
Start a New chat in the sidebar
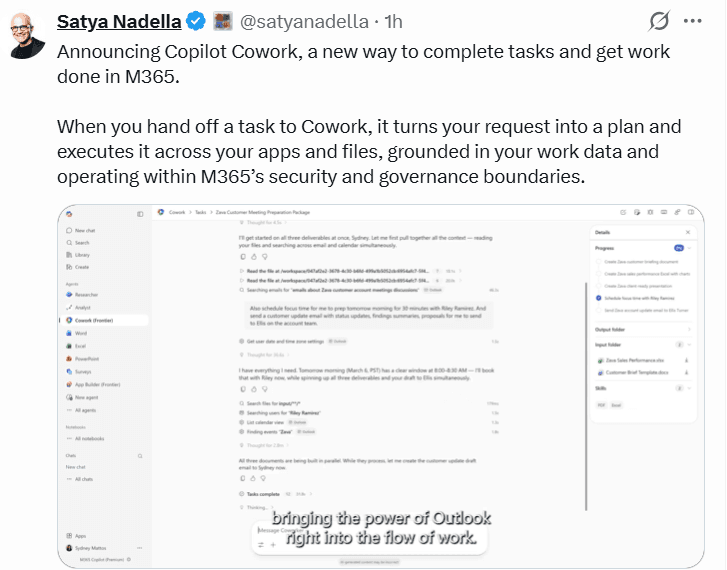pyautogui.click(x=85, y=230)
